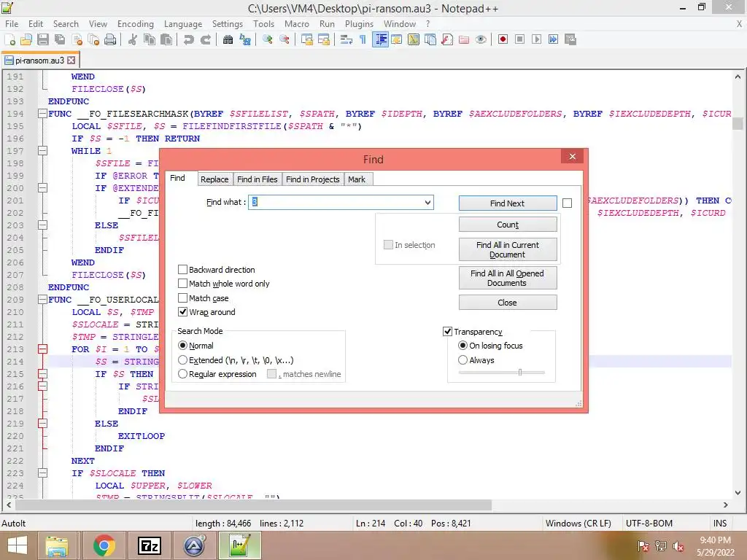747x560 pixels.
Task: Toggle the Transparency checkbox
Action: click(447, 332)
